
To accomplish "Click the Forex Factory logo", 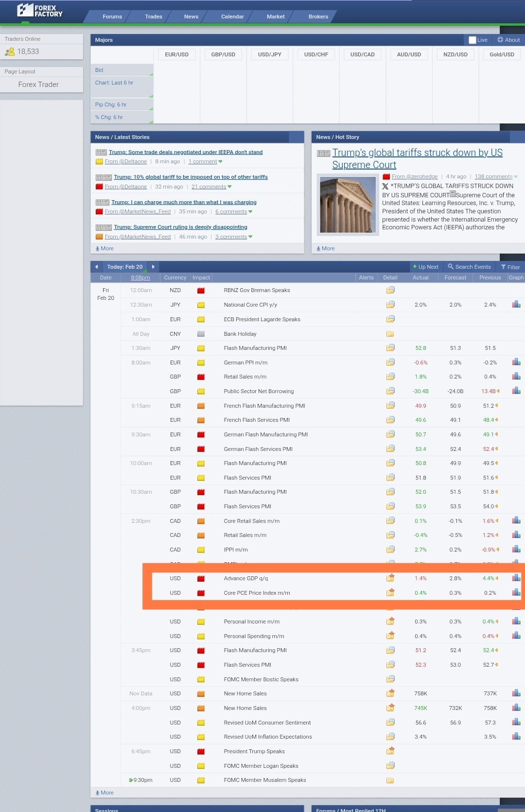I will pyautogui.click(x=40, y=10).
